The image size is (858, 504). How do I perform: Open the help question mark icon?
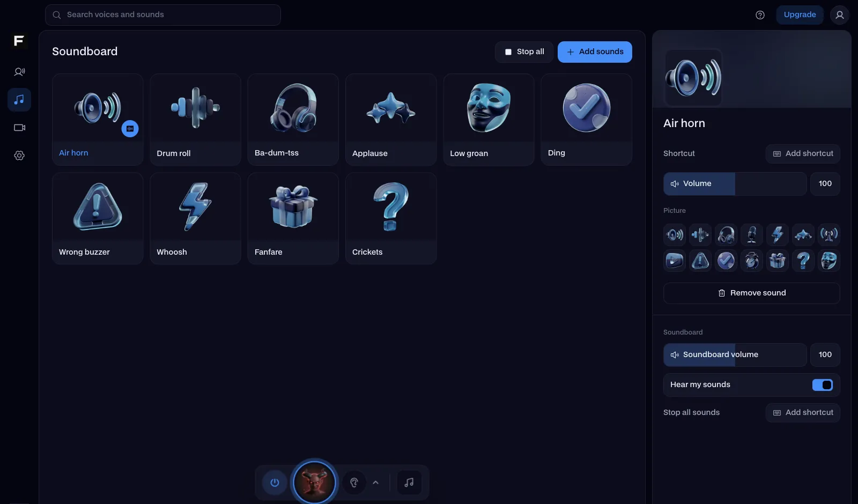[x=760, y=15]
